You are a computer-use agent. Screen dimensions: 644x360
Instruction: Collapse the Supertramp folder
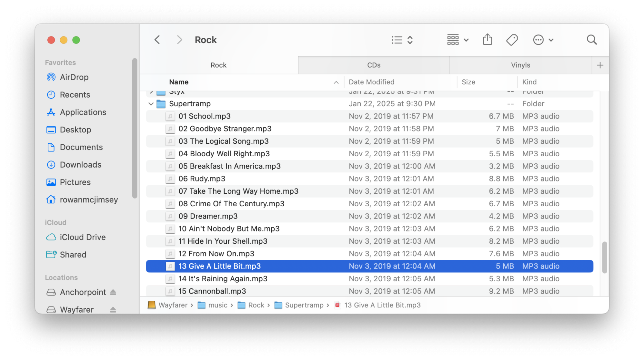coord(151,104)
